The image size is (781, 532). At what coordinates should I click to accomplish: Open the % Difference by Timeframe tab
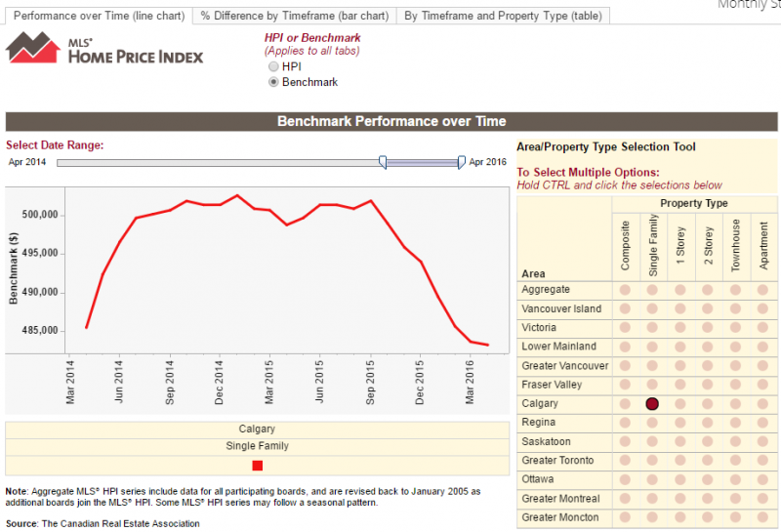coord(294,16)
